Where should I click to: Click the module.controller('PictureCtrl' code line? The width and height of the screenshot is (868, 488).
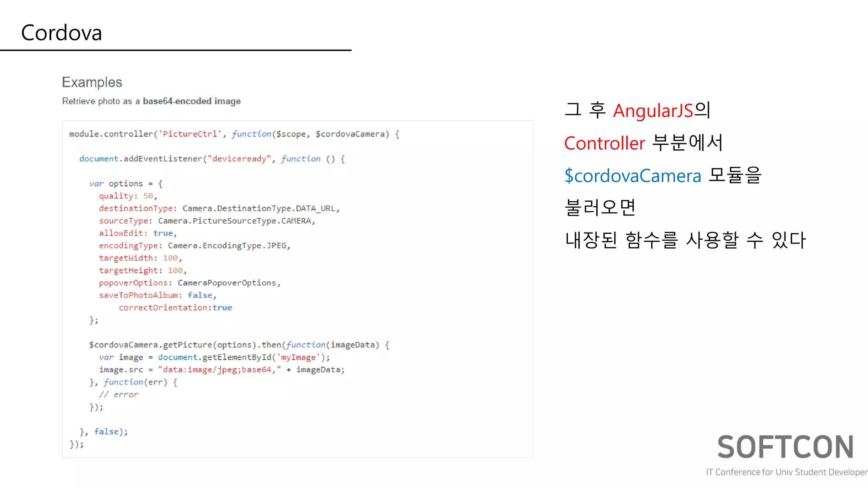point(234,134)
